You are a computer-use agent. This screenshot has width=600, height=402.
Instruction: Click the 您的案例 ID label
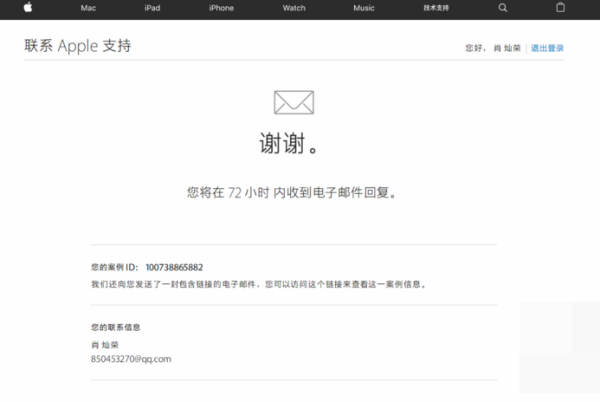[x=114, y=267]
